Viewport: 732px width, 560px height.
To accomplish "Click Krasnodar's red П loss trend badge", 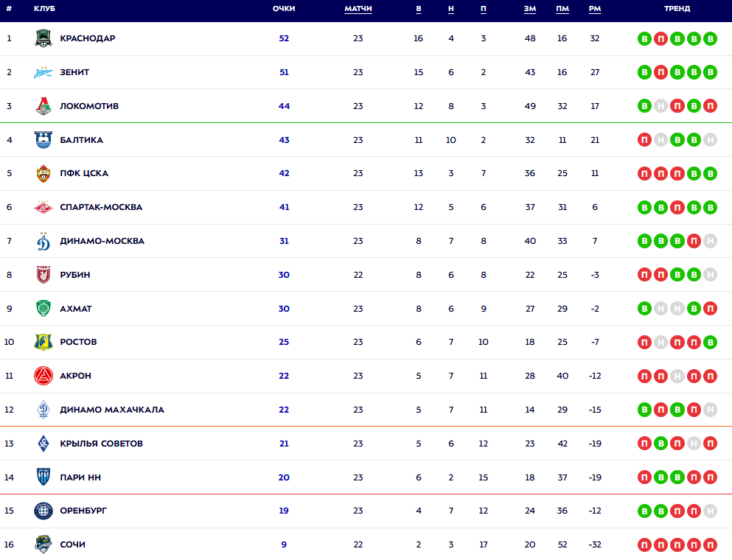I will (x=660, y=38).
